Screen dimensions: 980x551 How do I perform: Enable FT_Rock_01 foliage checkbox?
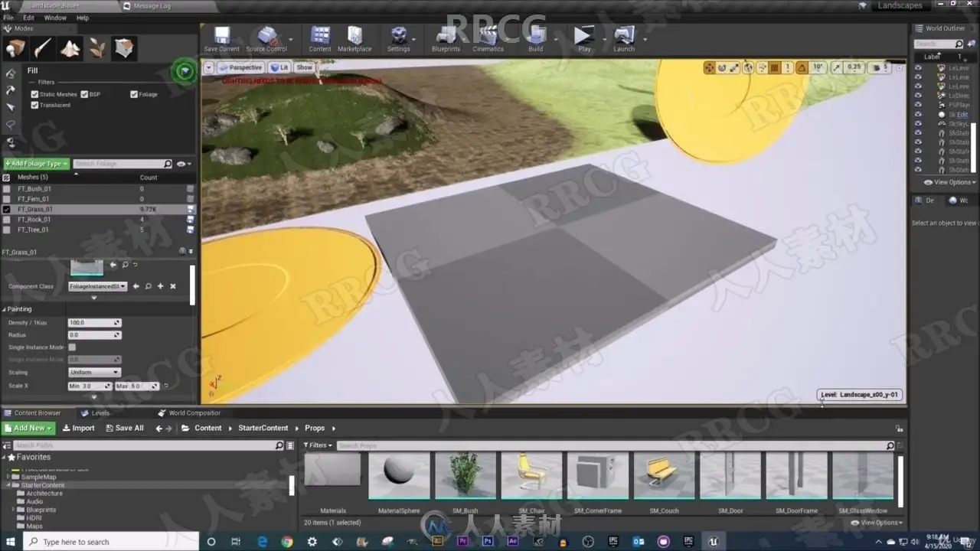click(7, 220)
